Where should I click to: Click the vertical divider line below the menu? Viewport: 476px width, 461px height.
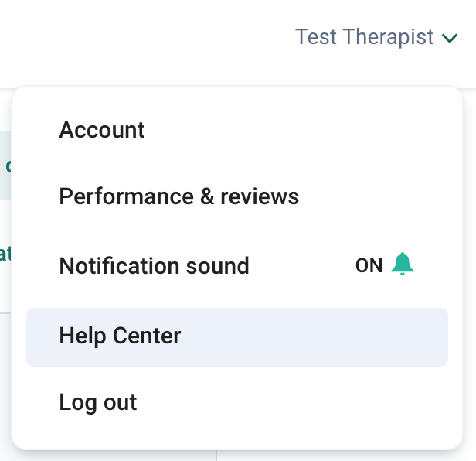[x=216, y=456]
